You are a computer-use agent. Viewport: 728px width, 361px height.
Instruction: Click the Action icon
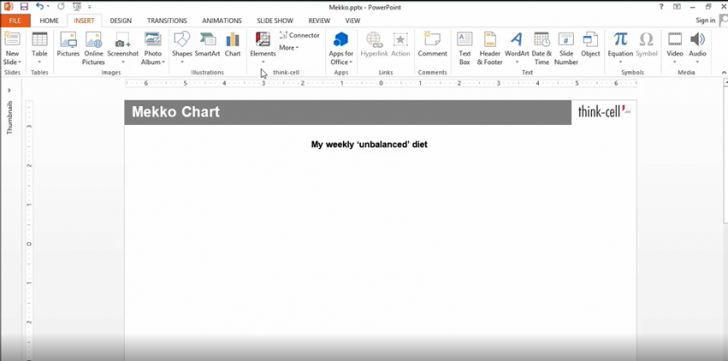400,39
